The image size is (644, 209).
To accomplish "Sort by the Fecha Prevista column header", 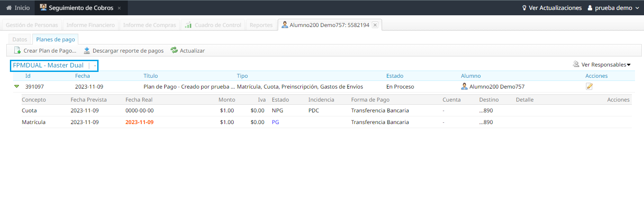I will 88,100.
